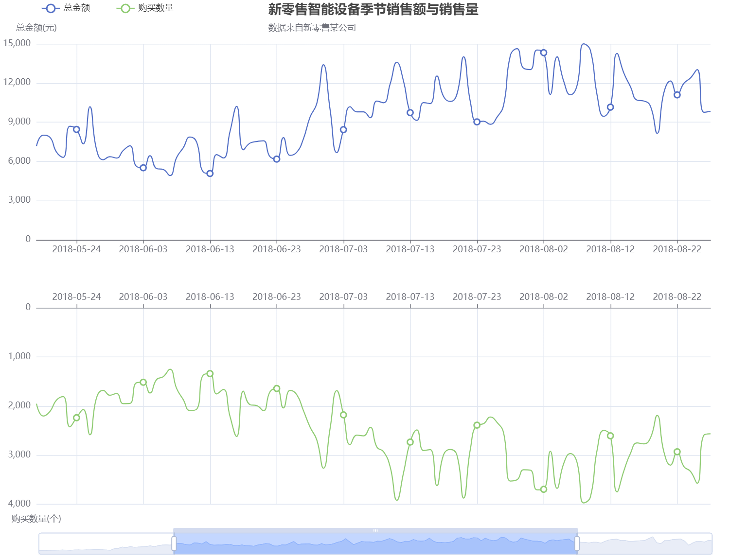
Task: Click the data zoom selected range area
Action: tap(375, 543)
